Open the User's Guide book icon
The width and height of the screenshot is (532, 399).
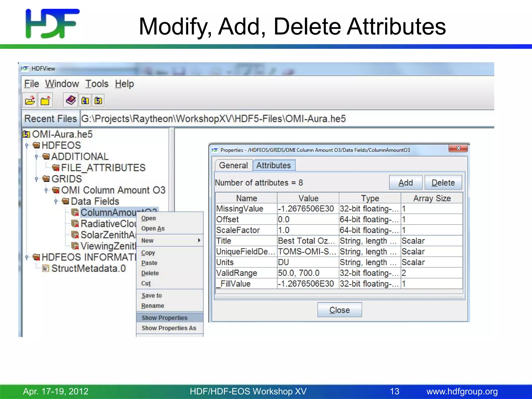click(x=71, y=100)
